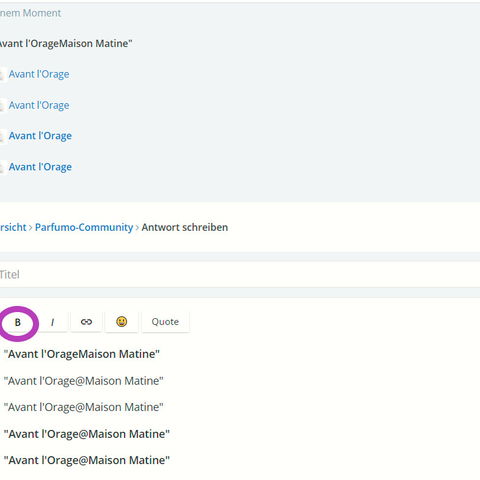
Task: Place cursor in "Avant l'OrageMaison Matine" editor line
Action: [82, 354]
